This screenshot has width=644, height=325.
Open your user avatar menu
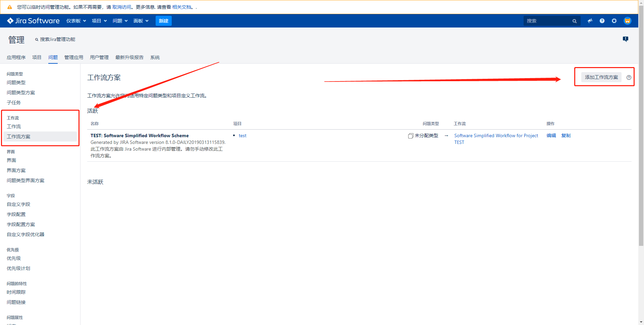coord(627,20)
